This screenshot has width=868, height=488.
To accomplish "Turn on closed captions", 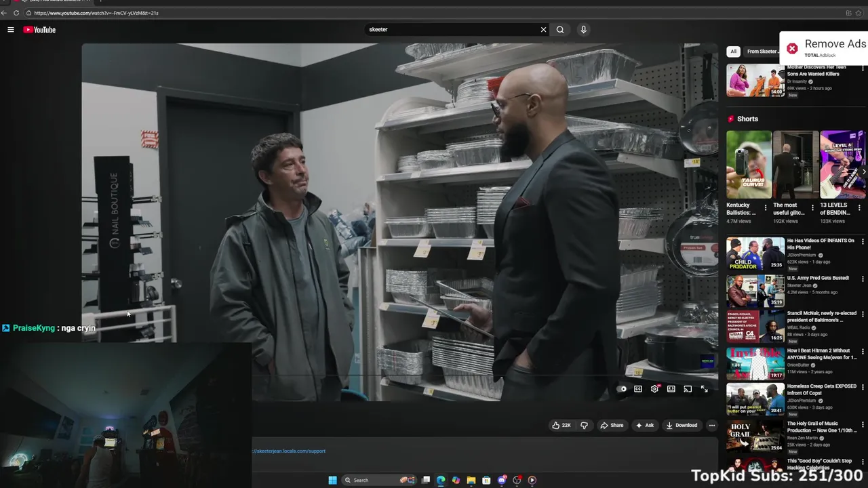I will click(x=638, y=389).
